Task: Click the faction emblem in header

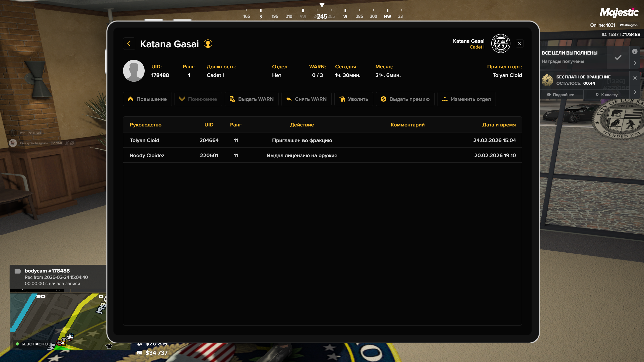Action: 501,43
